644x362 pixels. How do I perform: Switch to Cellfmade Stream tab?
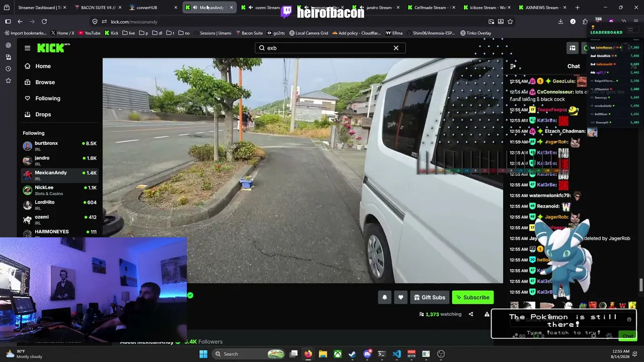(432, 8)
